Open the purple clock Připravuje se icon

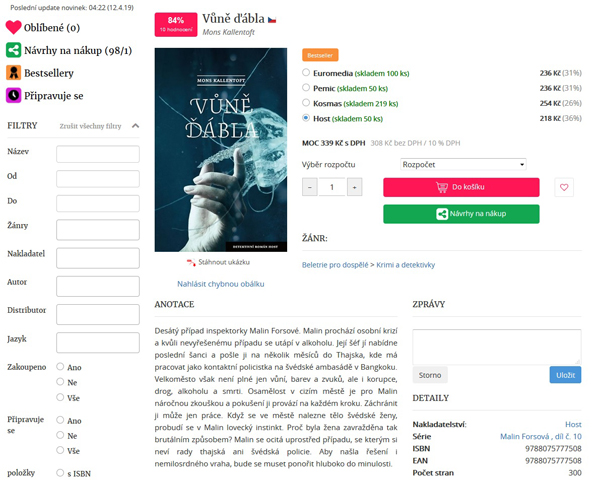click(13, 95)
